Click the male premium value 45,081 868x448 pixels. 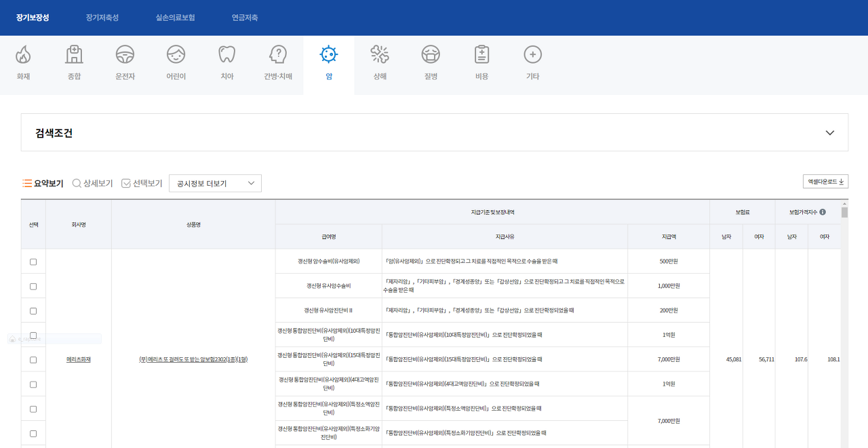[x=733, y=359]
